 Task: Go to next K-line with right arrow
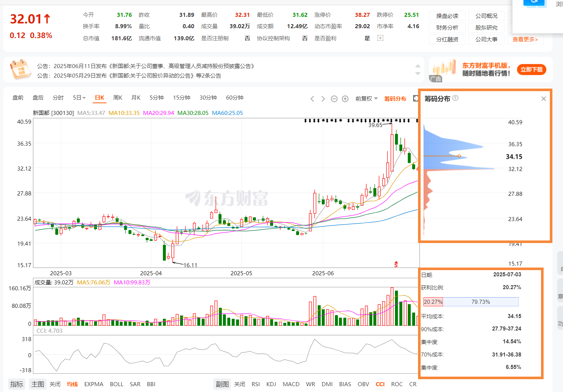click(x=323, y=99)
